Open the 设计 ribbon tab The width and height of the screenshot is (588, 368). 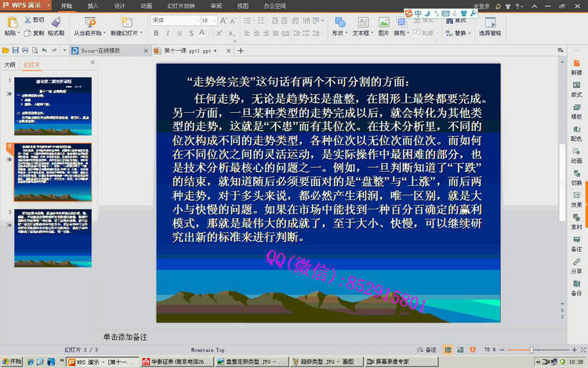(119, 5)
